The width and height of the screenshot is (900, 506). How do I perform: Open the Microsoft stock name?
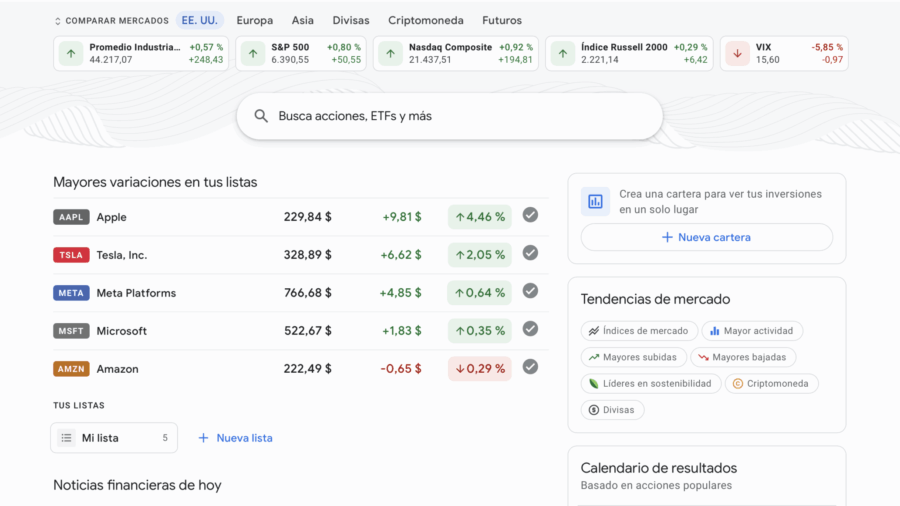122,331
